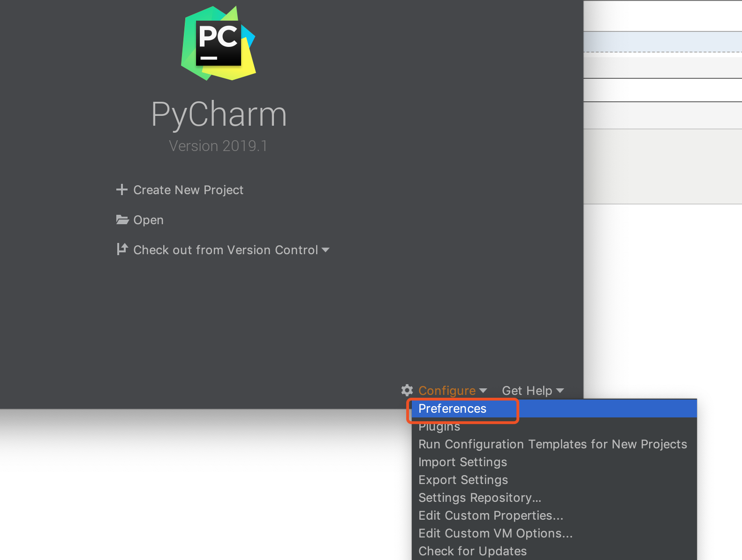Click the Configure gear icon
This screenshot has height=560, width=742.
pos(407,390)
